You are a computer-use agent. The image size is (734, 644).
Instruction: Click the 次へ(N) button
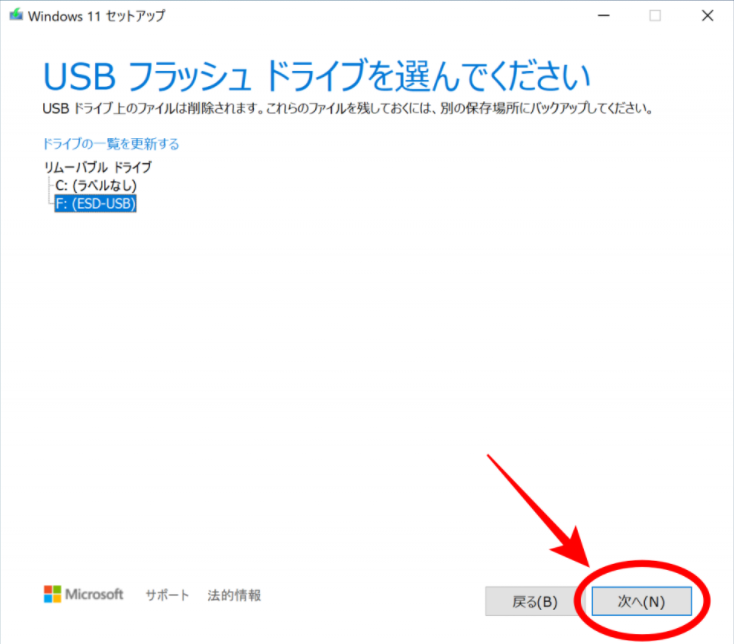click(x=641, y=601)
